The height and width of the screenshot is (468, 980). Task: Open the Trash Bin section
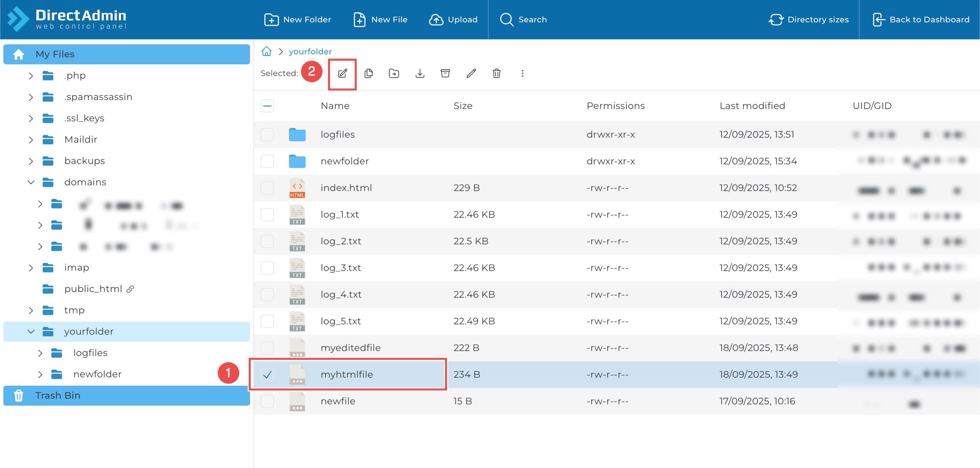tap(57, 395)
